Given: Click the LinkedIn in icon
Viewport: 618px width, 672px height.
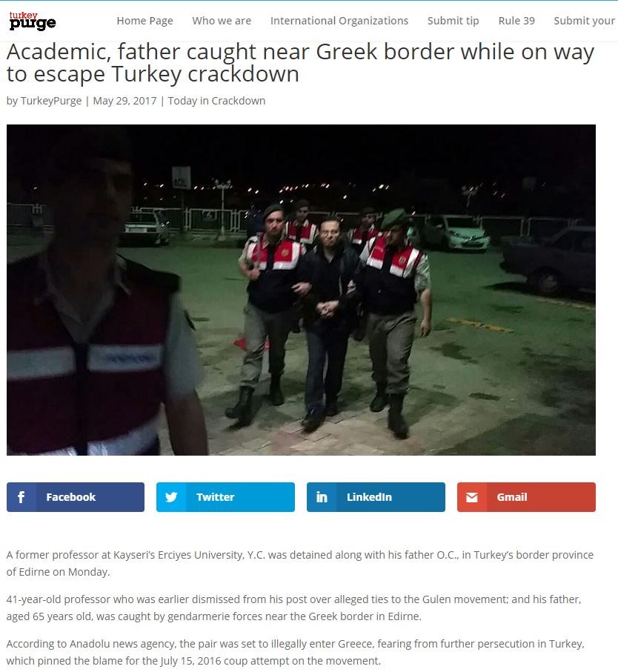Looking at the screenshot, I should click(322, 497).
